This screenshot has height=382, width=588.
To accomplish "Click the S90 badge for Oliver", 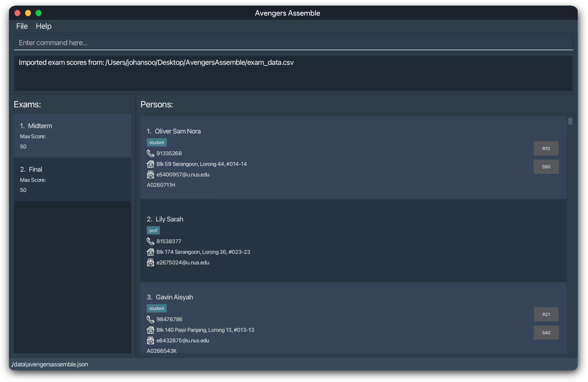I will [546, 167].
